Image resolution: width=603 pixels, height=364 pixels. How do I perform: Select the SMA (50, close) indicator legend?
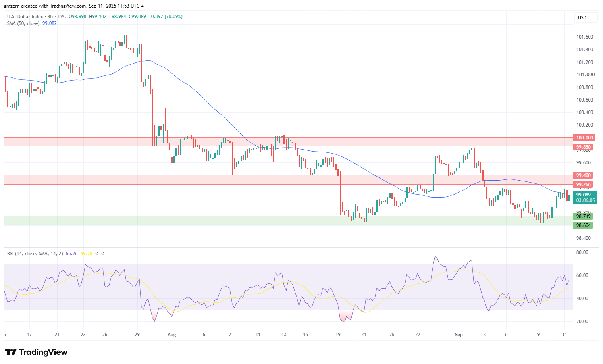(23, 23)
